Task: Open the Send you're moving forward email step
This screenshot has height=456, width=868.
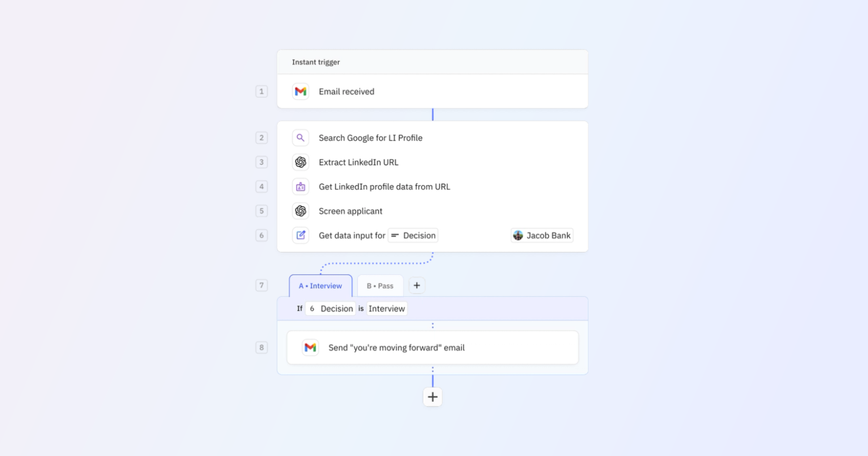Action: coord(396,347)
